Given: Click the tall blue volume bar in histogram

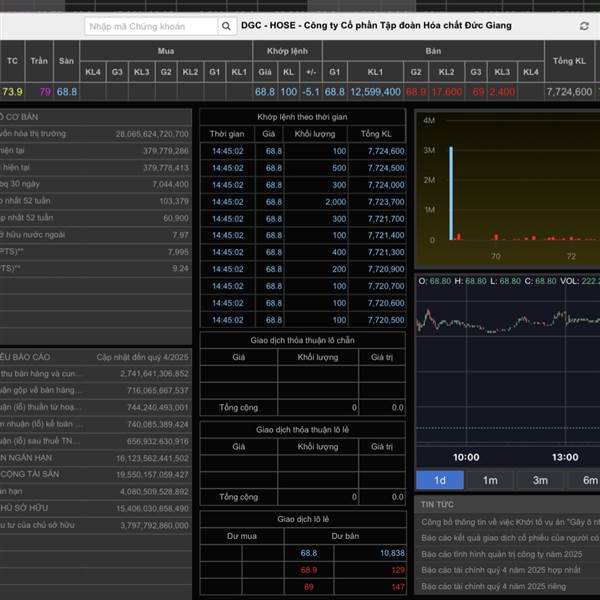Looking at the screenshot, I should 450,195.
